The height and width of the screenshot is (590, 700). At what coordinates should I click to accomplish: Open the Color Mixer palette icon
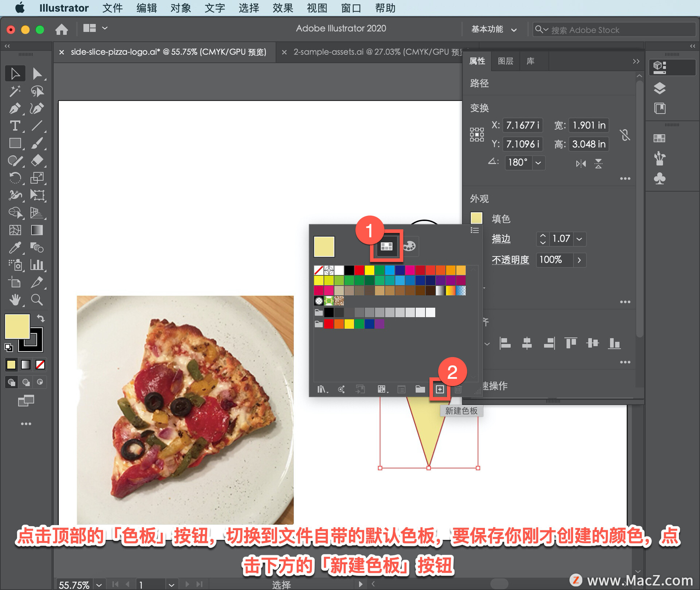[x=409, y=246]
